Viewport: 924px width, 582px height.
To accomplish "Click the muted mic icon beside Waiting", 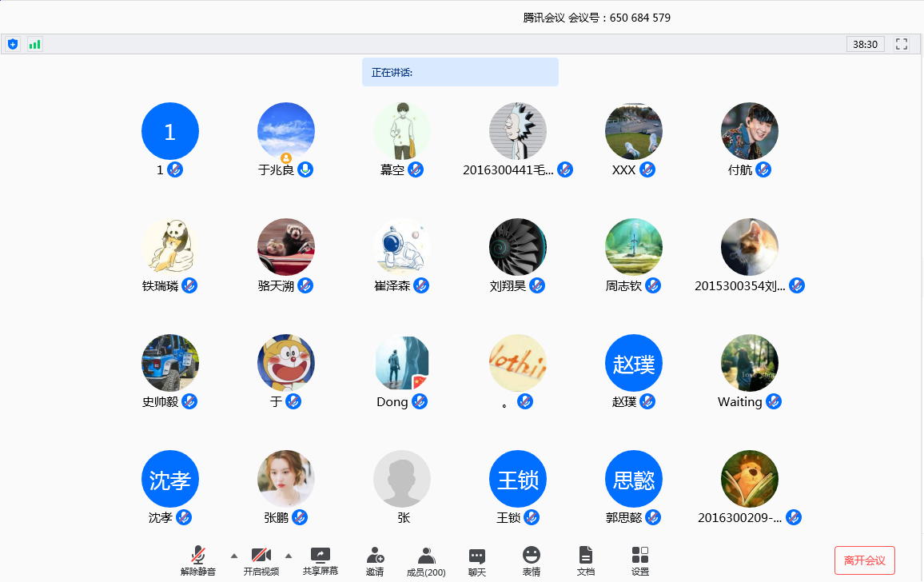I will (x=773, y=401).
